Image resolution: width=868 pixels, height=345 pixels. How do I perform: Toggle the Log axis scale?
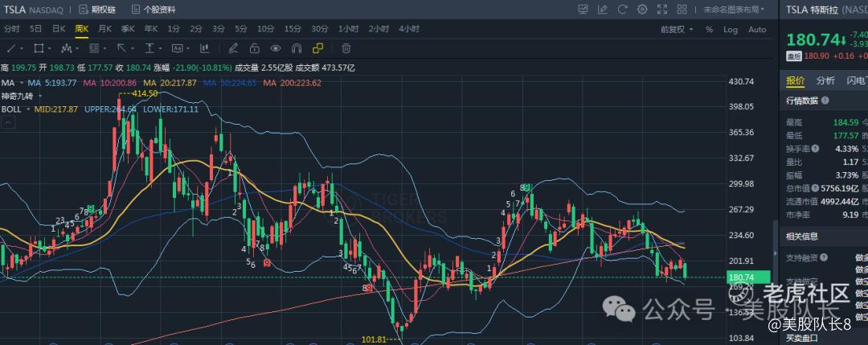(x=731, y=29)
